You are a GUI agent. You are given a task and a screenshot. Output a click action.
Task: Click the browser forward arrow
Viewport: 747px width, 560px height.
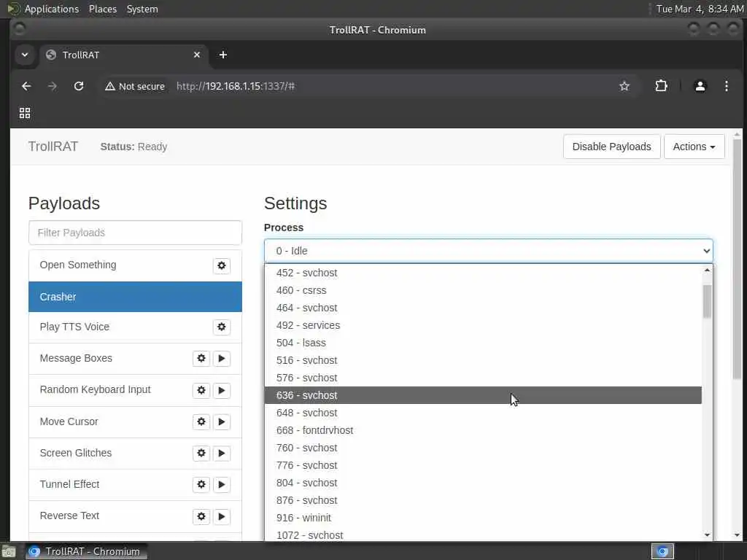[53, 86]
